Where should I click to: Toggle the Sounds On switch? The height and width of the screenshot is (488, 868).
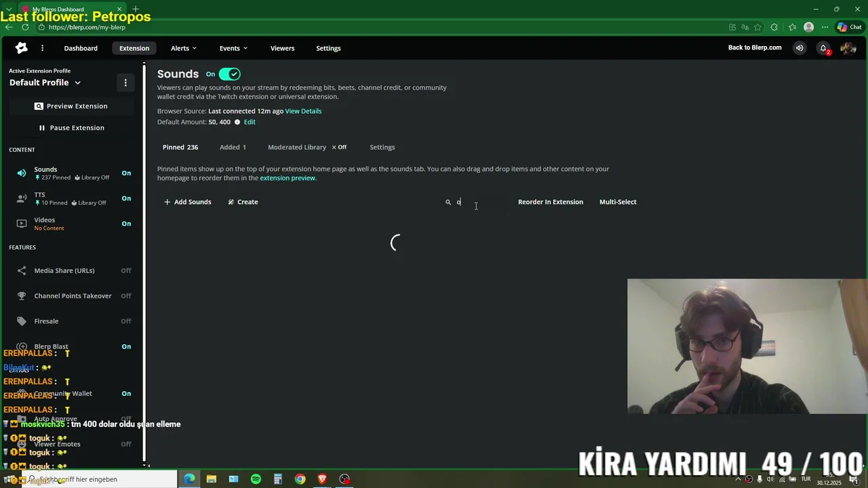[229, 74]
